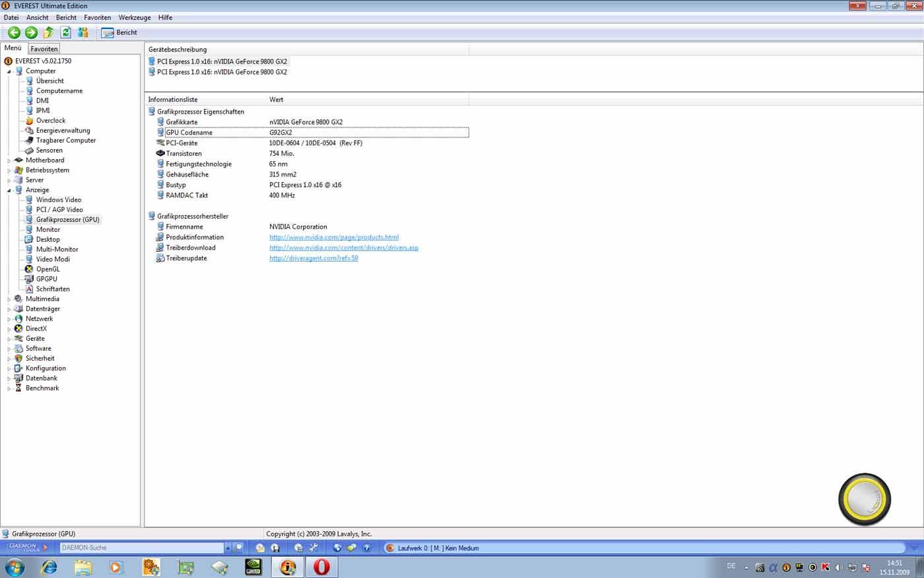
Task: Select the GPGPU icon in tree
Action: click(x=29, y=279)
